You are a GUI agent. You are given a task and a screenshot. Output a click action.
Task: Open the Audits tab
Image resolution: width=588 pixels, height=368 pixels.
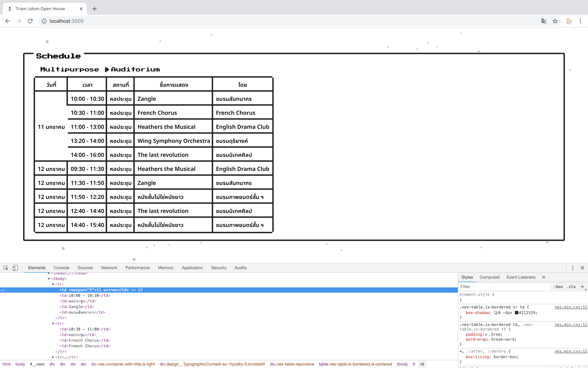point(241,268)
